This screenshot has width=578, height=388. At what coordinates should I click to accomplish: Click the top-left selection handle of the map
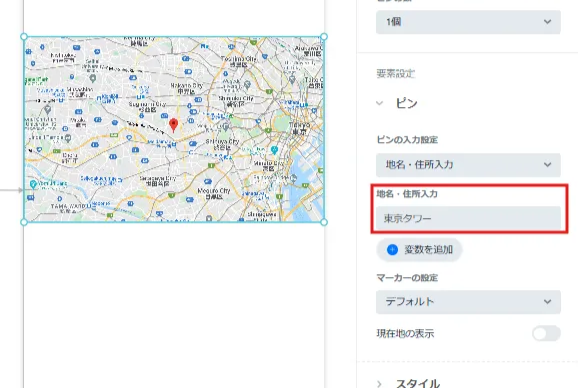tap(24, 36)
